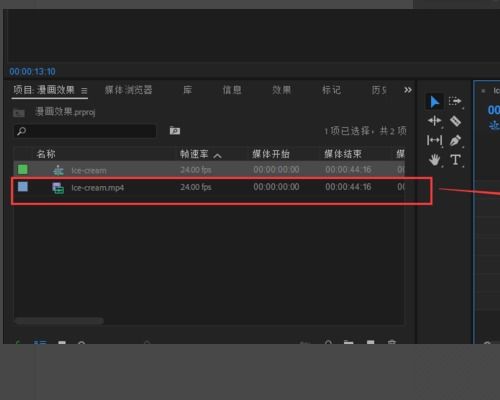The width and height of the screenshot is (500, 400).
Task: Open the 项目: 漫画效果 tab
Action: tap(44, 90)
